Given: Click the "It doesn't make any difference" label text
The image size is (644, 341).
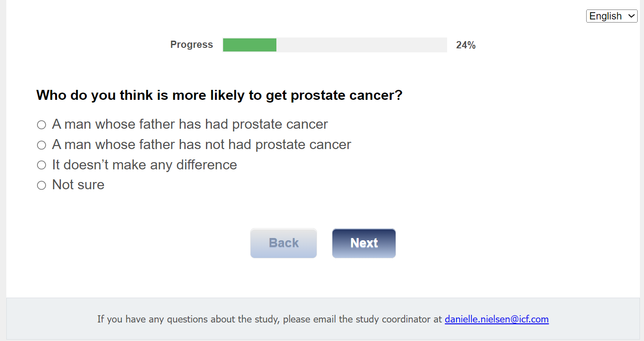Looking at the screenshot, I should 145,165.
